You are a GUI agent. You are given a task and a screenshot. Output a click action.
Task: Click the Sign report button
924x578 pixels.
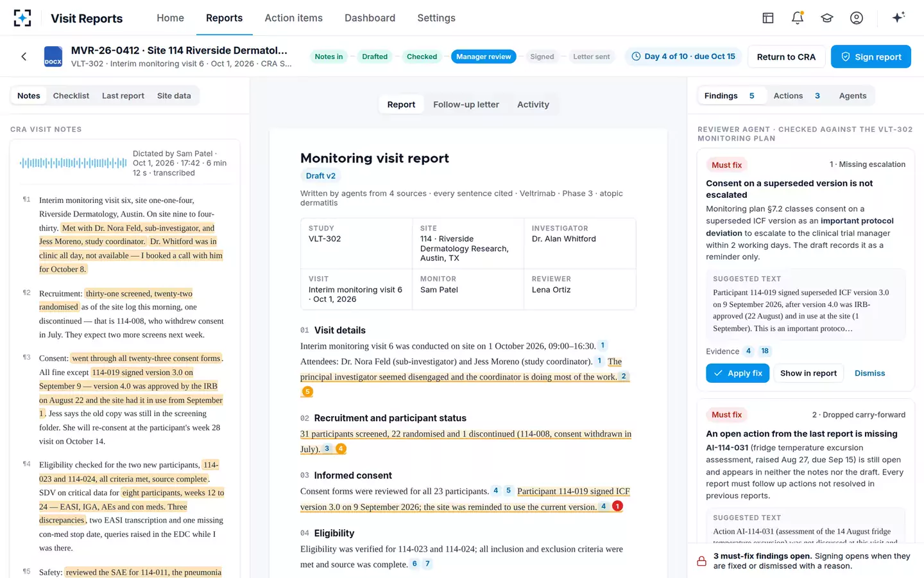[x=871, y=57]
